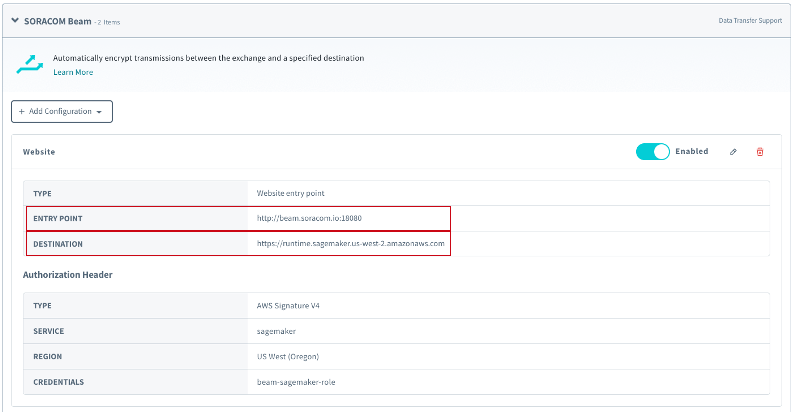Click the DESTINATION row label
Viewport: 792px width, 412px height.
pos(58,244)
